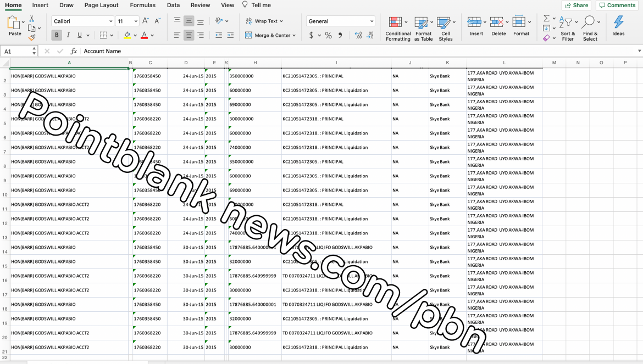
Task: Toggle Italic formatting
Action: coord(68,35)
